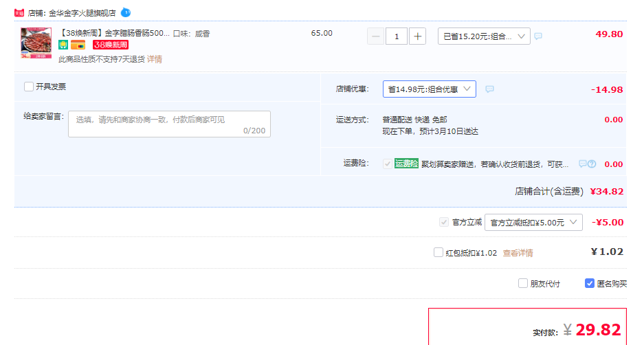Open the sausage product thumbnail

pos(36,43)
